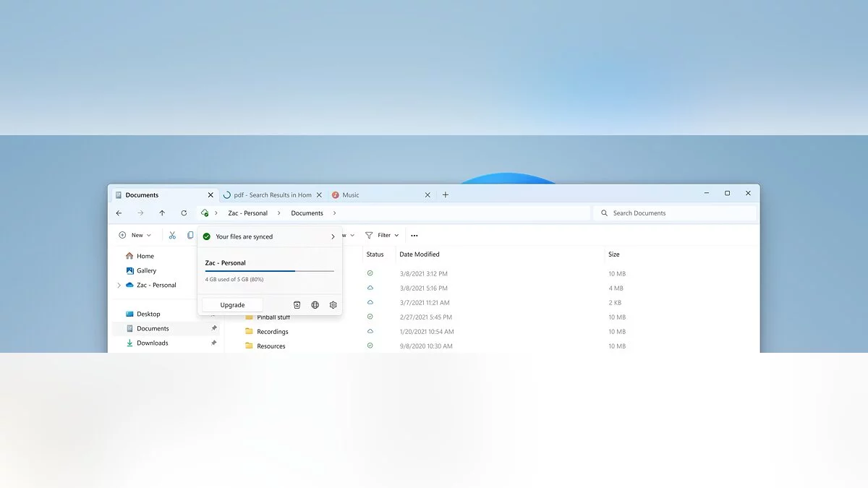Click the OneDrive storage usage bar
868x488 pixels.
coord(270,271)
